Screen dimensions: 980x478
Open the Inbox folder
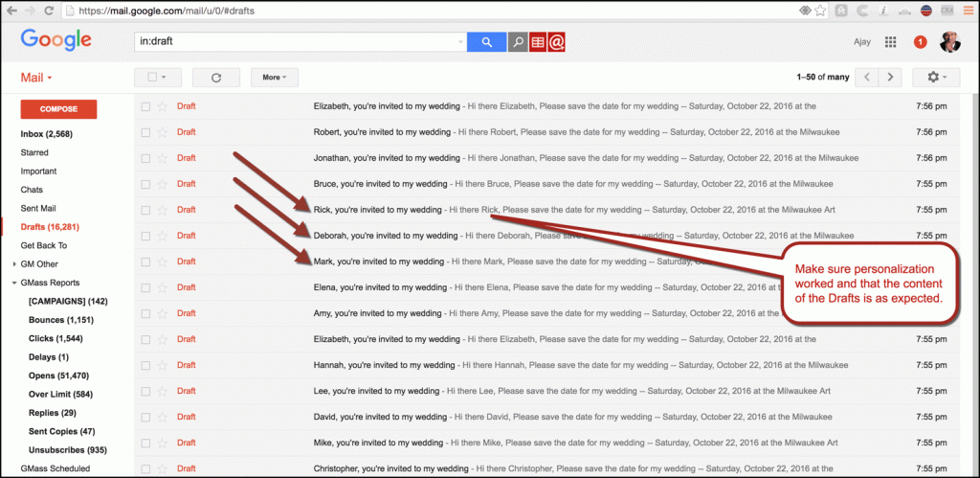coord(45,134)
